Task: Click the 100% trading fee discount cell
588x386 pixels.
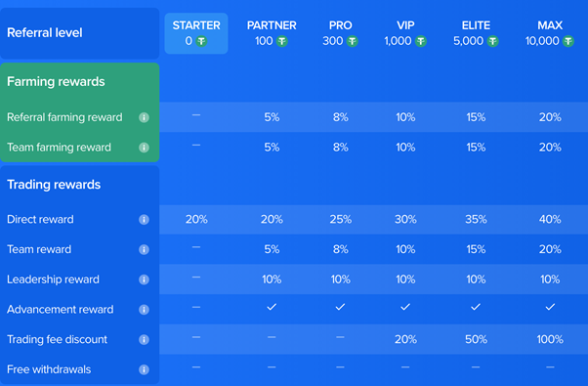Action: 550,339
